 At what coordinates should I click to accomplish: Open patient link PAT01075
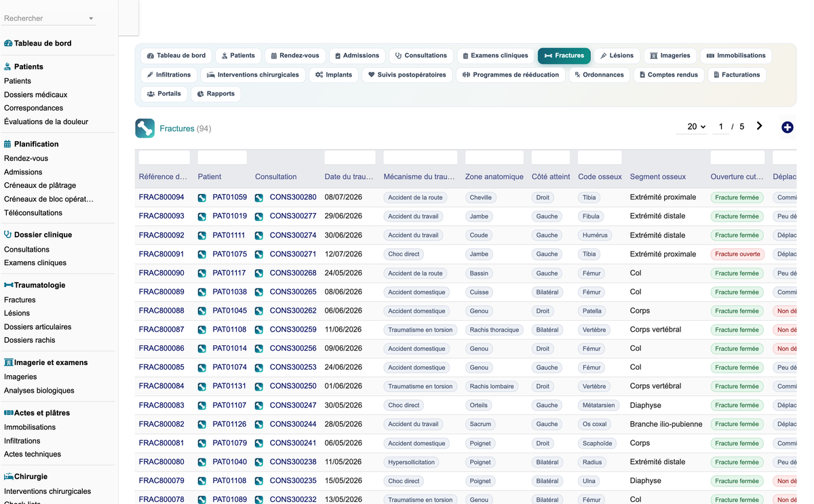(230, 254)
